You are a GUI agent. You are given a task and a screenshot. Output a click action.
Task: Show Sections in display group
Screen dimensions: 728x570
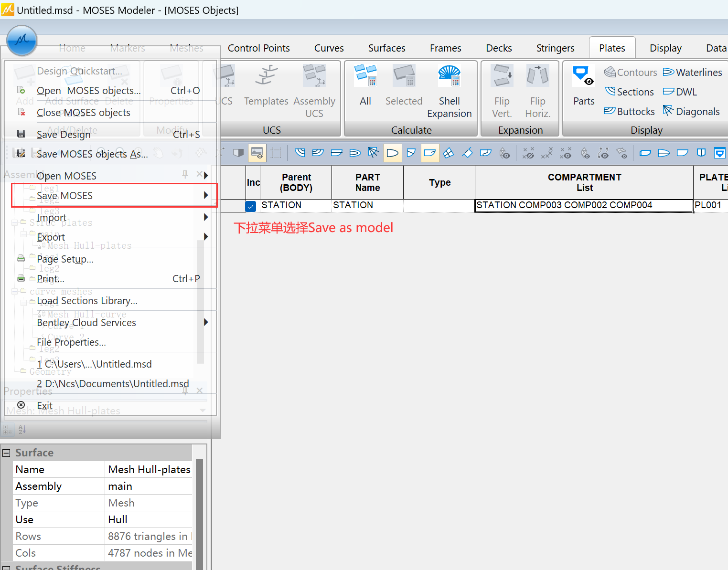[x=629, y=92]
